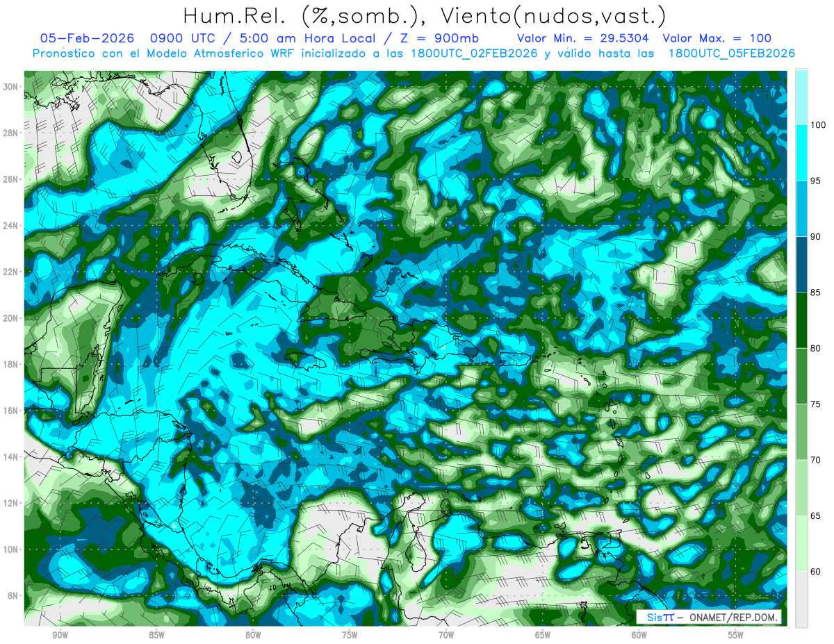Click the dark blue 85–90 legend swatch

[801, 265]
